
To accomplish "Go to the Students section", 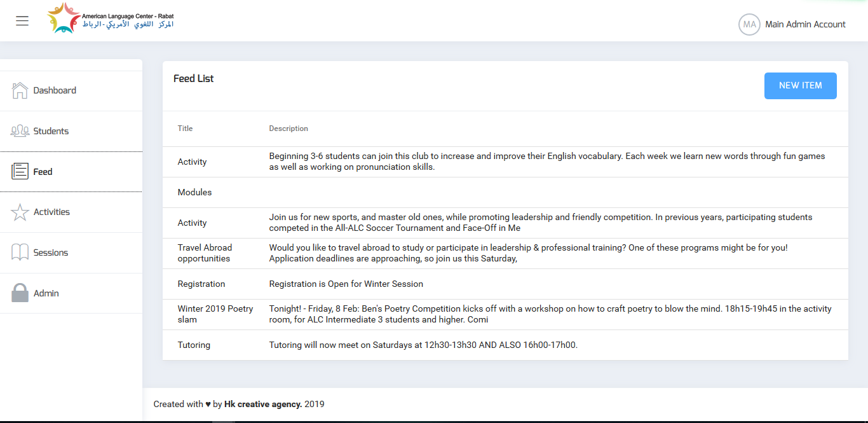I will click(x=71, y=131).
